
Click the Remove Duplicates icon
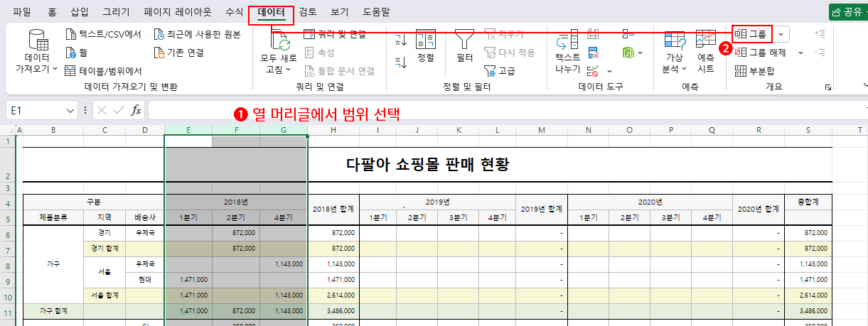[593, 53]
